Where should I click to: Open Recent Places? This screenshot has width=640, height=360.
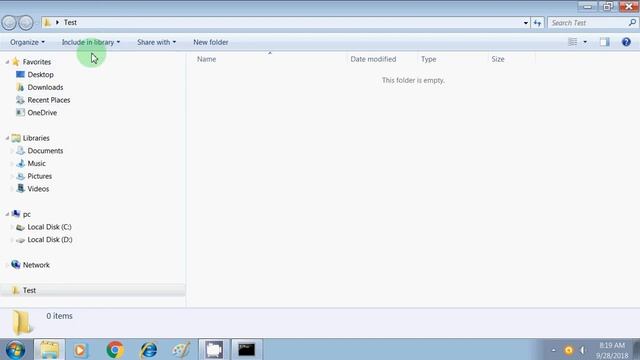tap(49, 100)
